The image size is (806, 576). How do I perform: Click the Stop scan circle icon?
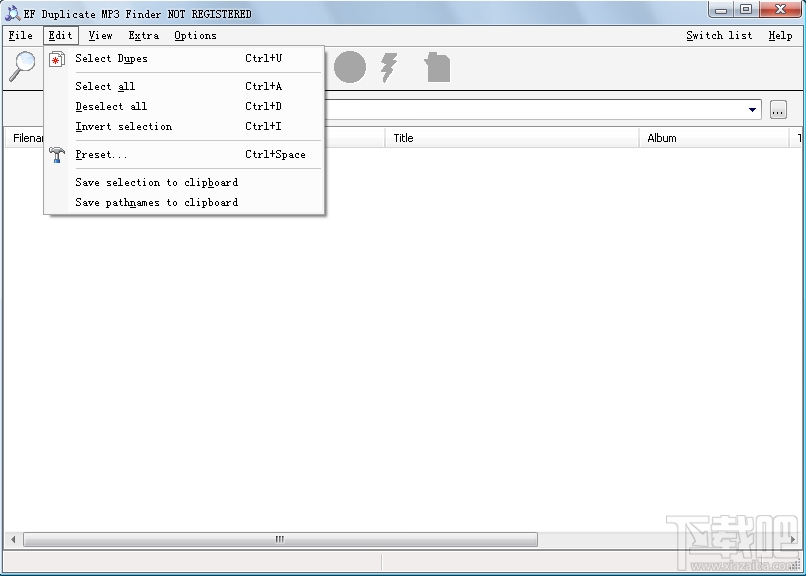pyautogui.click(x=349, y=67)
